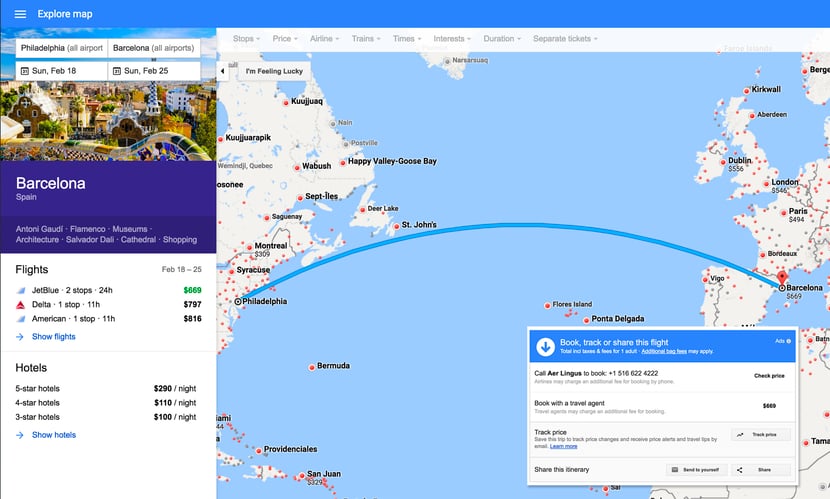Select the JetBlue 2 stops flight row
The height and width of the screenshot is (499, 830).
(x=109, y=291)
